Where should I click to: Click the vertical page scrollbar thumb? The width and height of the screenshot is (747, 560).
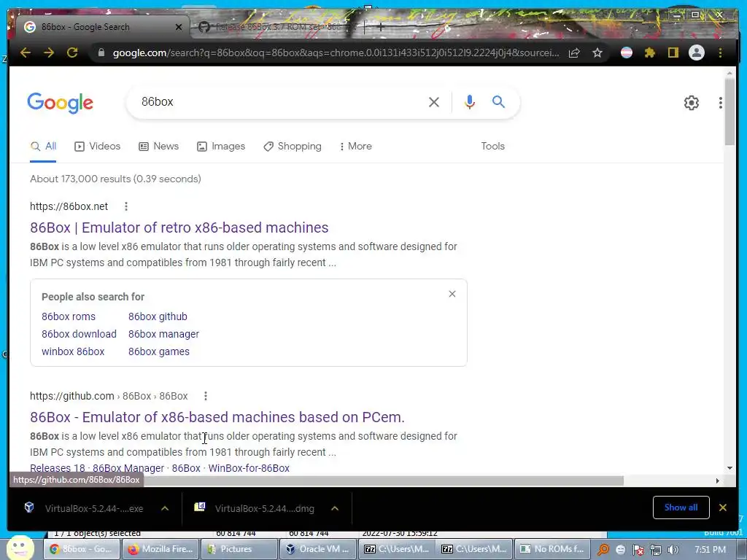click(x=729, y=111)
